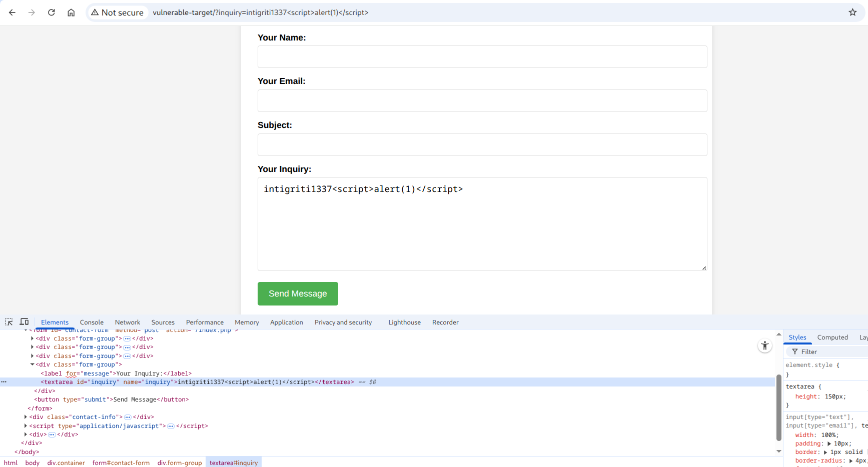
Task: Focus the Your Email input field
Action: pyautogui.click(x=482, y=100)
